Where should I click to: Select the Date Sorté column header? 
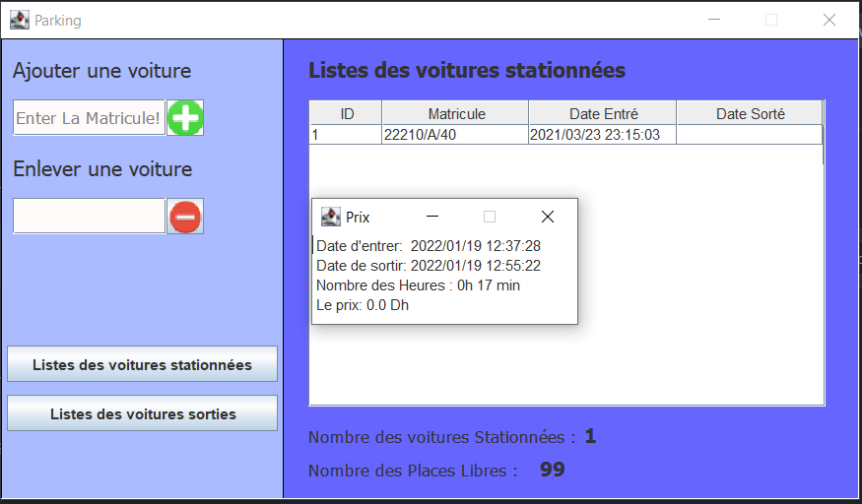click(x=750, y=113)
